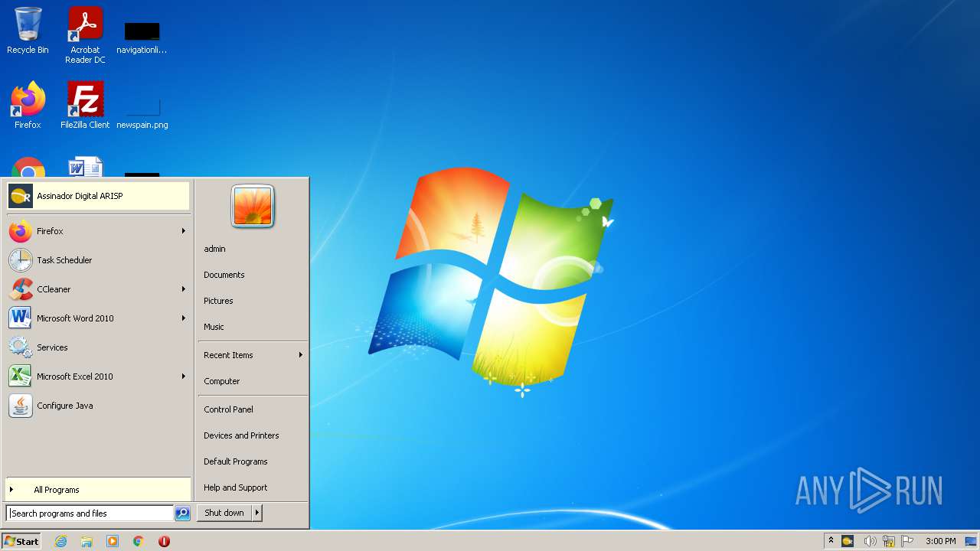
Task: Launch Microsoft Word 2010 from Start menu
Action: coord(98,318)
